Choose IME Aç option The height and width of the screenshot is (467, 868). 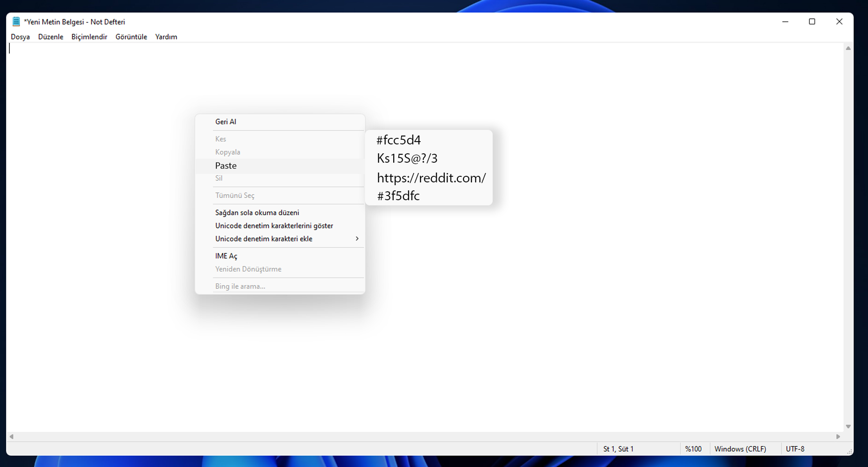[280, 256]
